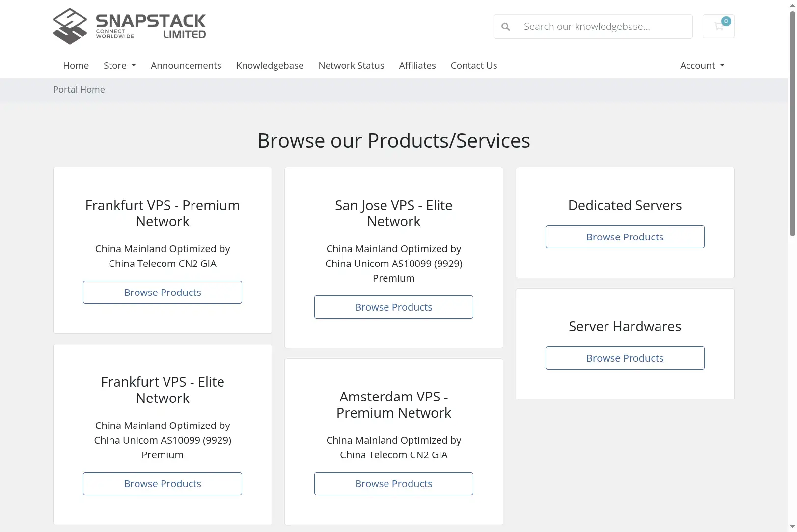Viewport: 797px width, 532px height.
Task: Click the Amsterdam VPS - Premium Network title
Action: pyautogui.click(x=394, y=404)
